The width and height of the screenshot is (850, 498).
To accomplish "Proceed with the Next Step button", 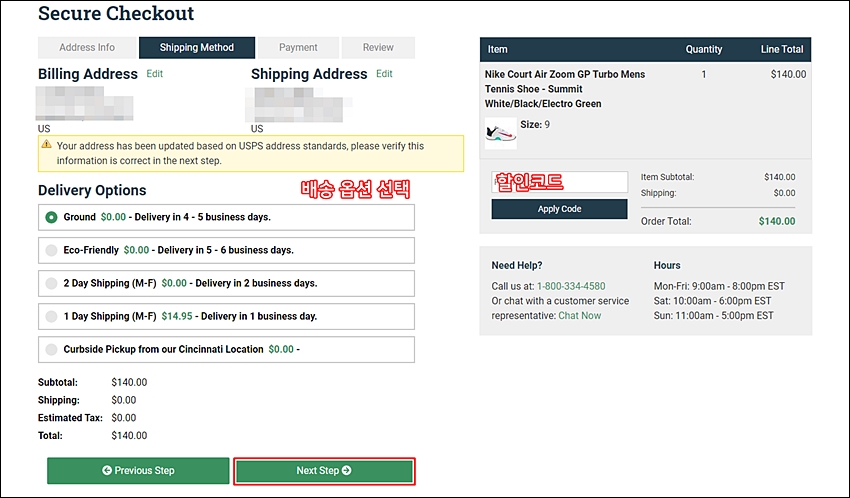I will tap(325, 471).
